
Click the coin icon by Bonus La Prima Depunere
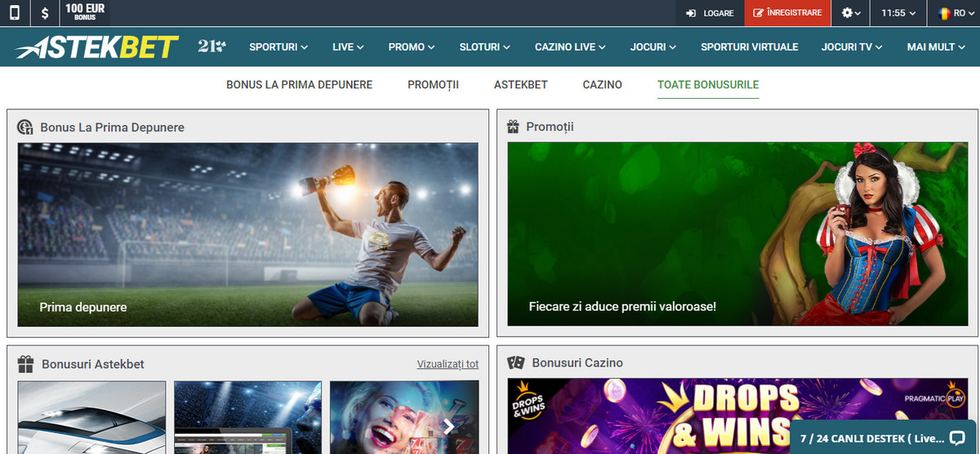(25, 127)
